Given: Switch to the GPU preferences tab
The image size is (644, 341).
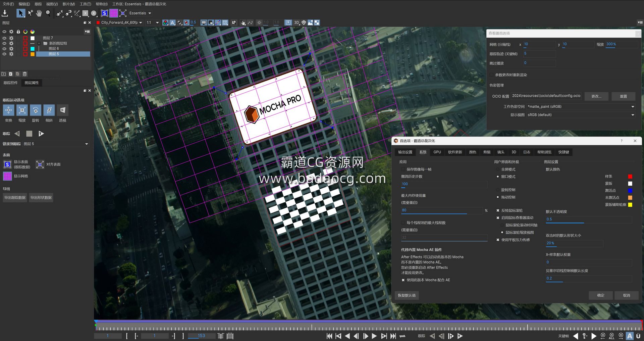Looking at the screenshot, I should pyautogui.click(x=437, y=152).
